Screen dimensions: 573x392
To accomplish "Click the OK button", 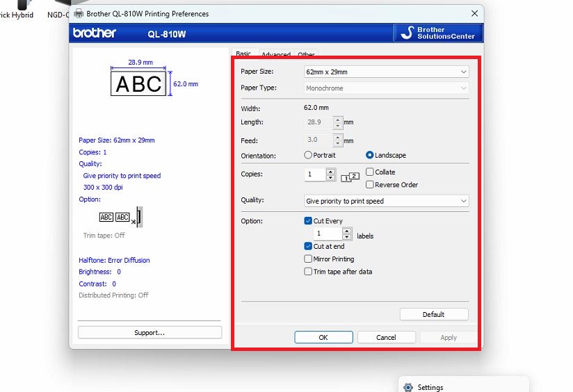I will (x=323, y=337).
